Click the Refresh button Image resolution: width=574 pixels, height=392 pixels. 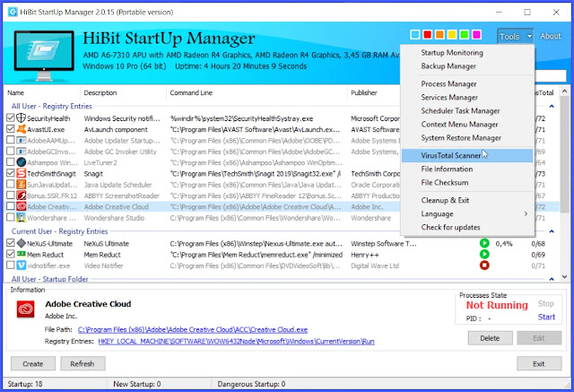pyautogui.click(x=83, y=364)
